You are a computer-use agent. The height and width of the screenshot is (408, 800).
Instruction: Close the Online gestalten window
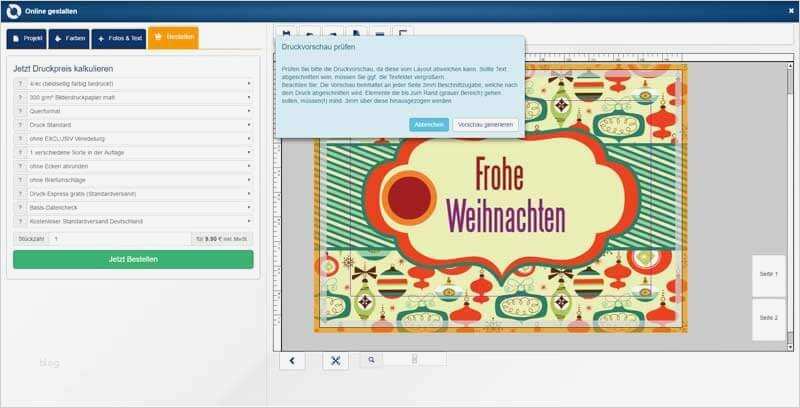coord(791,11)
